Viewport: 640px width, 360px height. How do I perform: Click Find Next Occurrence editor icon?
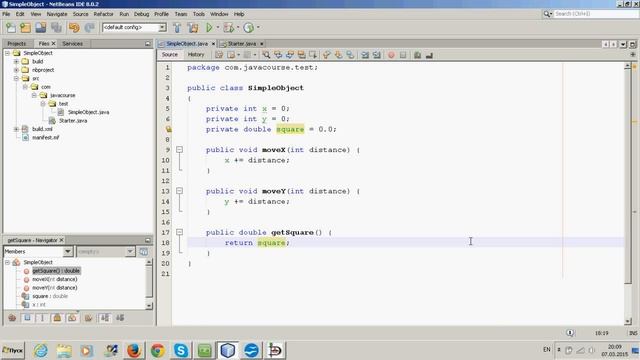290,55
